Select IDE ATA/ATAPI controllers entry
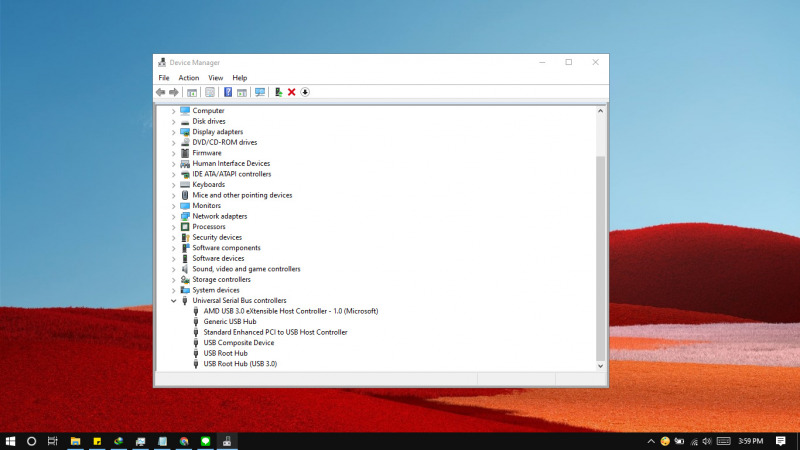800x450 pixels. tap(232, 174)
